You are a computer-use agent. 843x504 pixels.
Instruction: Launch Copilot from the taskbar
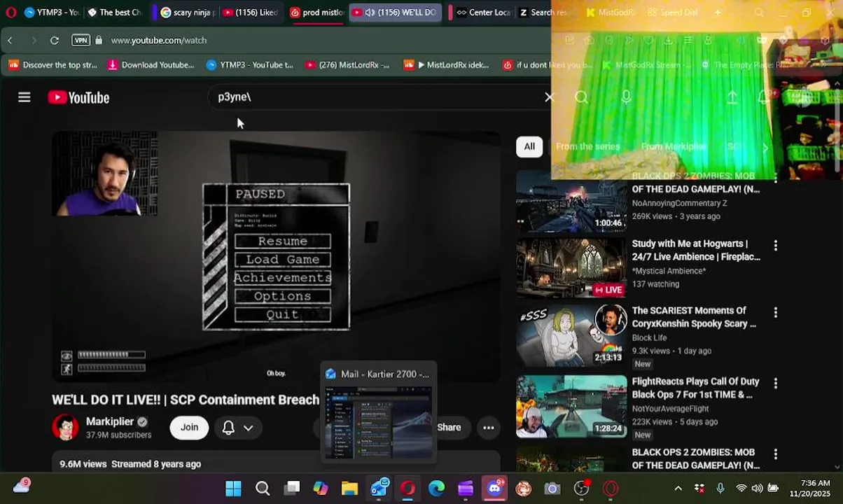point(321,488)
